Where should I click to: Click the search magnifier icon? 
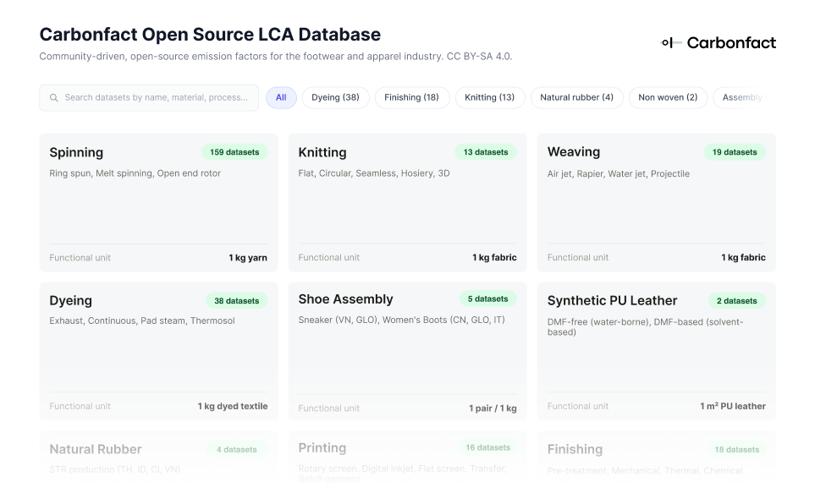pyautogui.click(x=53, y=98)
